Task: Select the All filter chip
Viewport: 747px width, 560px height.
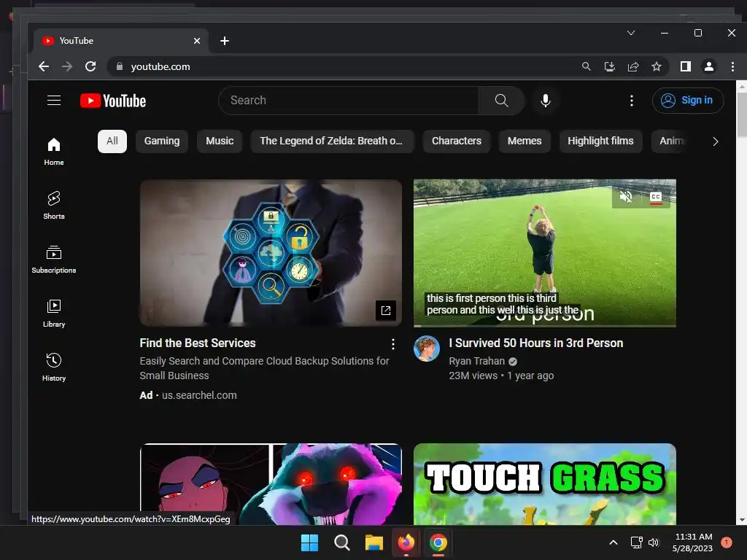Action: (112, 141)
